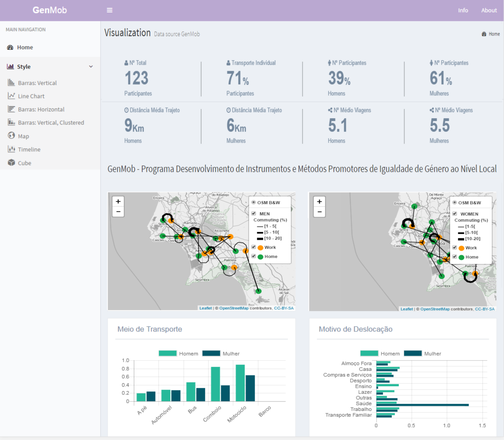Open CC-BY-SA link on MEN map

point(284,308)
